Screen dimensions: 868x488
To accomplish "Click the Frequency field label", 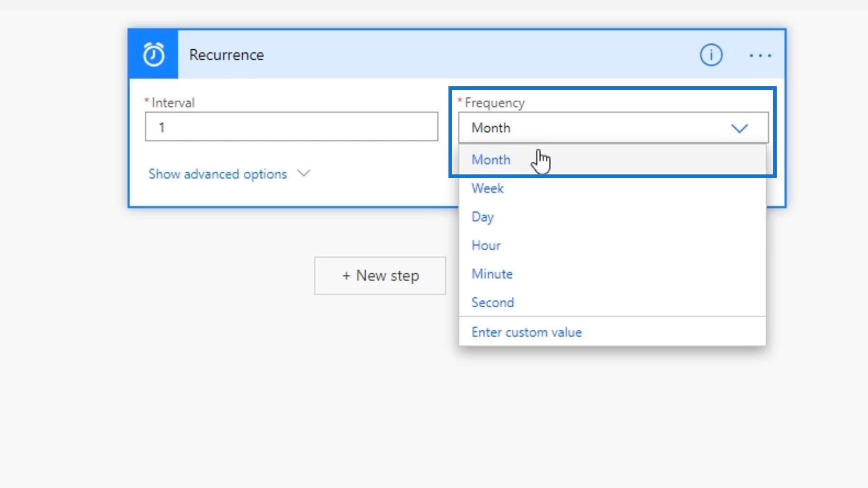I will click(495, 103).
